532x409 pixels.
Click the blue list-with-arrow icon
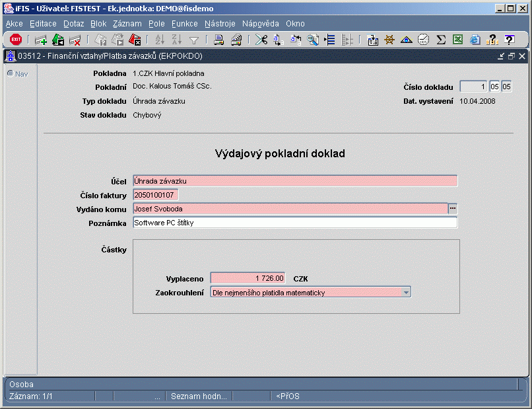point(329,40)
